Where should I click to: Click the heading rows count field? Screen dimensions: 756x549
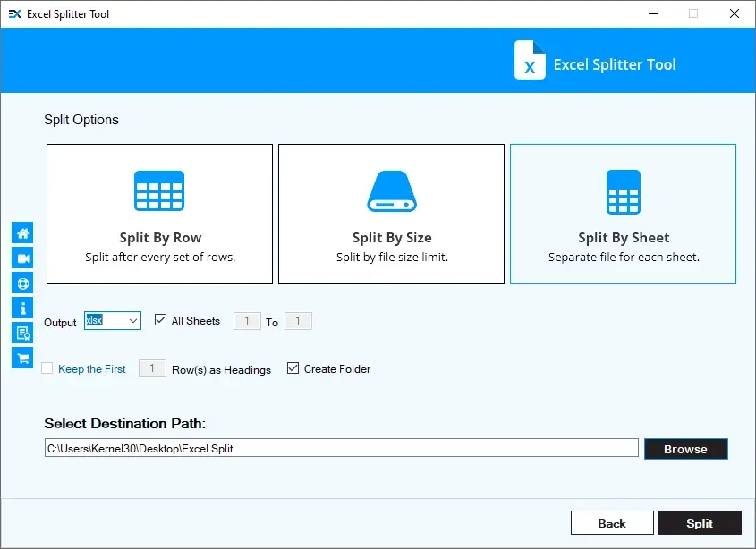pyautogui.click(x=152, y=368)
